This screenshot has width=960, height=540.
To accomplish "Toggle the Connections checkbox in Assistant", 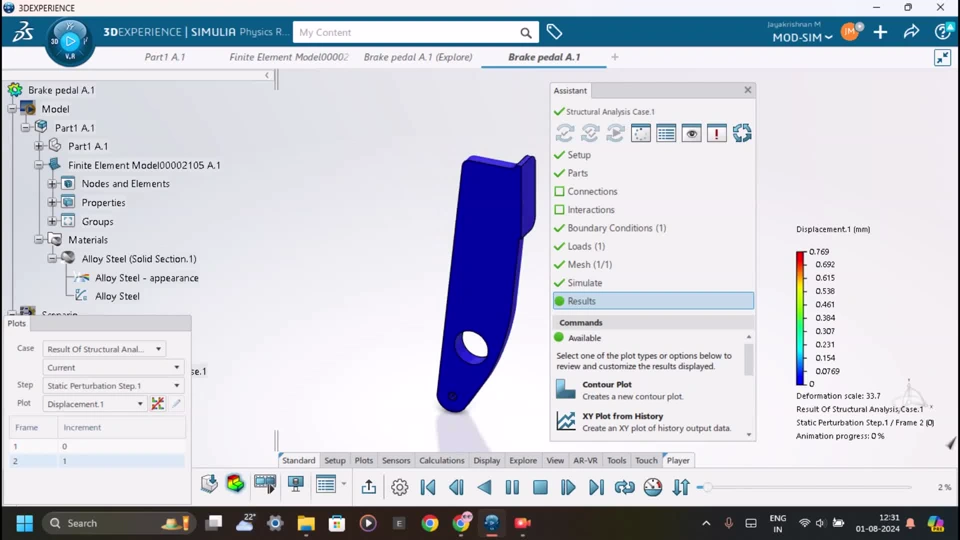I will [559, 191].
